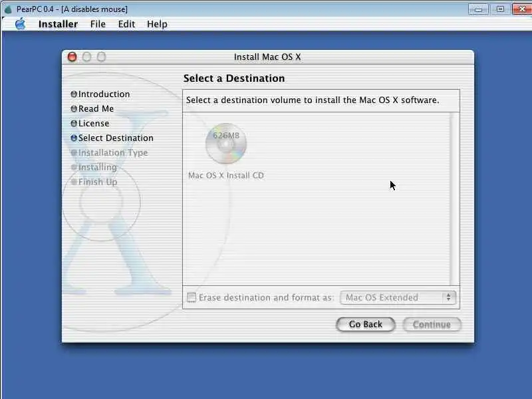Screen dimensions: 532x399
Task: Click the PearPC 0.4 title bar text
Action: tap(72, 9)
